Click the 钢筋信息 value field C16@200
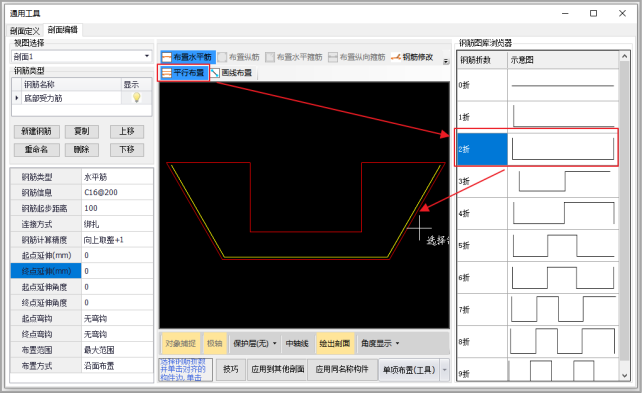 tap(117, 192)
